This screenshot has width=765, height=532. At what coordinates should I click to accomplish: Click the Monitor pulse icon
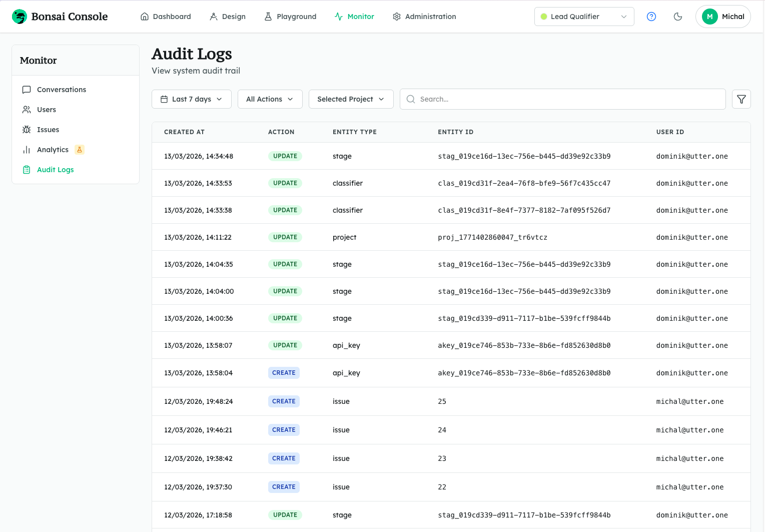coord(339,17)
